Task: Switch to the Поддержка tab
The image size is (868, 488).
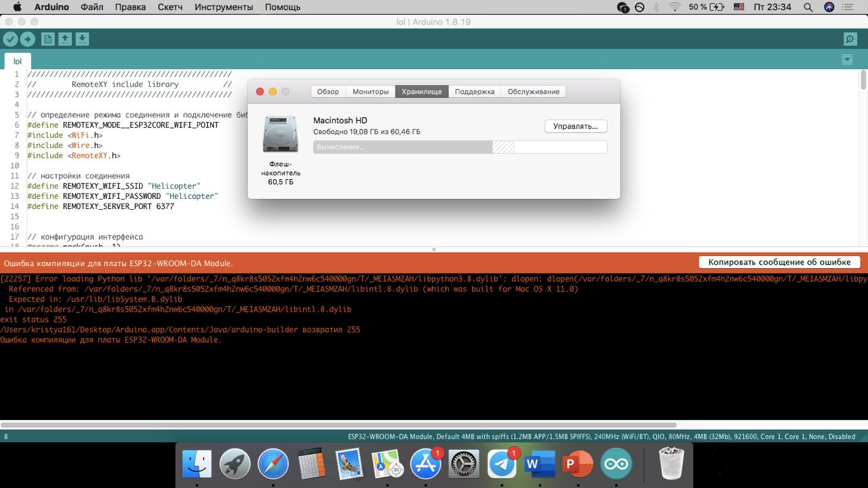Action: coord(475,92)
